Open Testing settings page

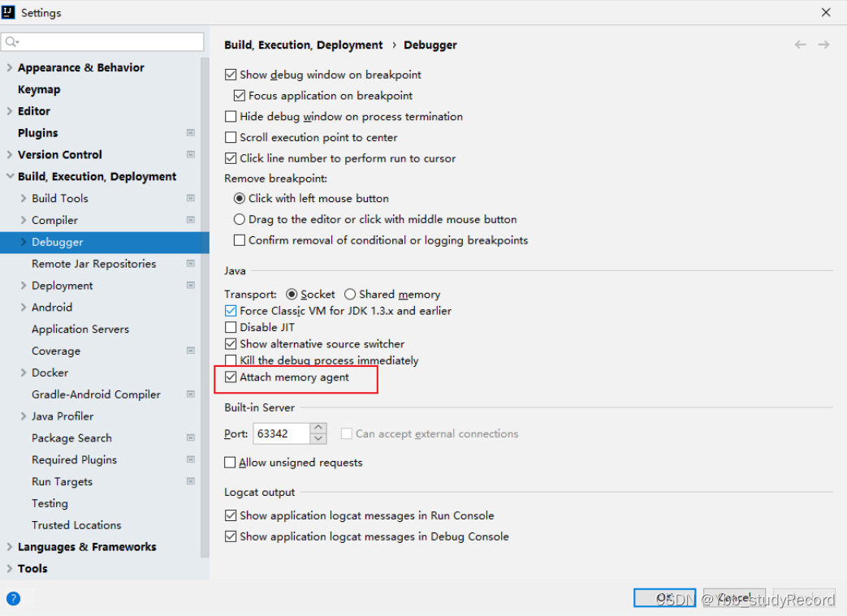(x=50, y=503)
